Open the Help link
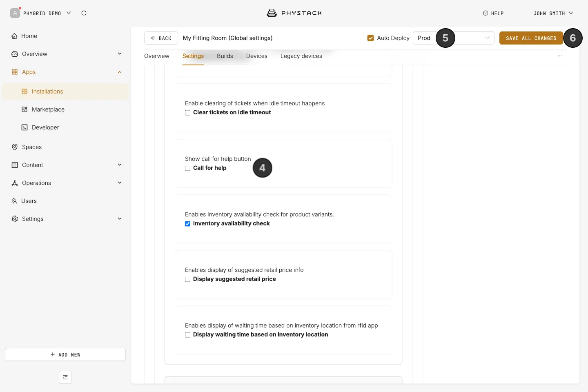The width and height of the screenshot is (588, 392). pyautogui.click(x=493, y=13)
